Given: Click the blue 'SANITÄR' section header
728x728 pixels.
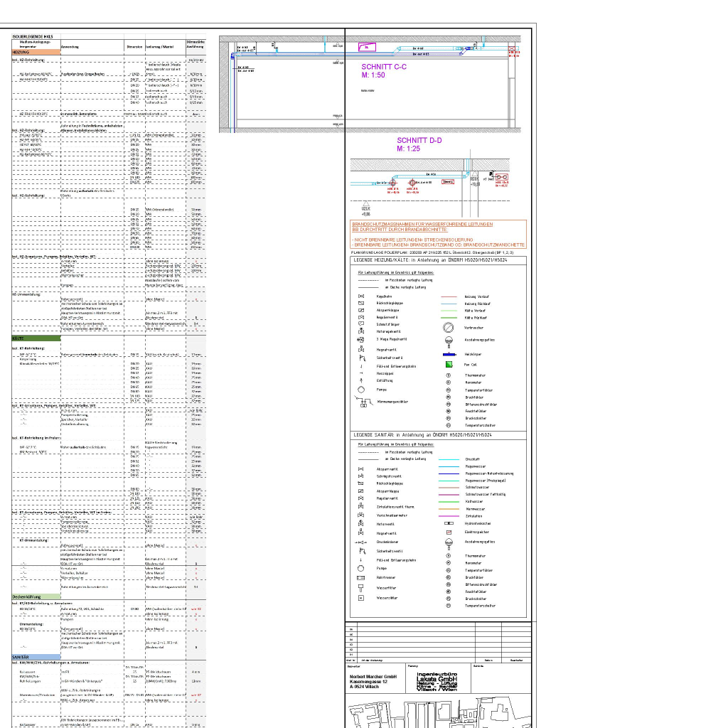Looking at the screenshot, I should [36, 658].
